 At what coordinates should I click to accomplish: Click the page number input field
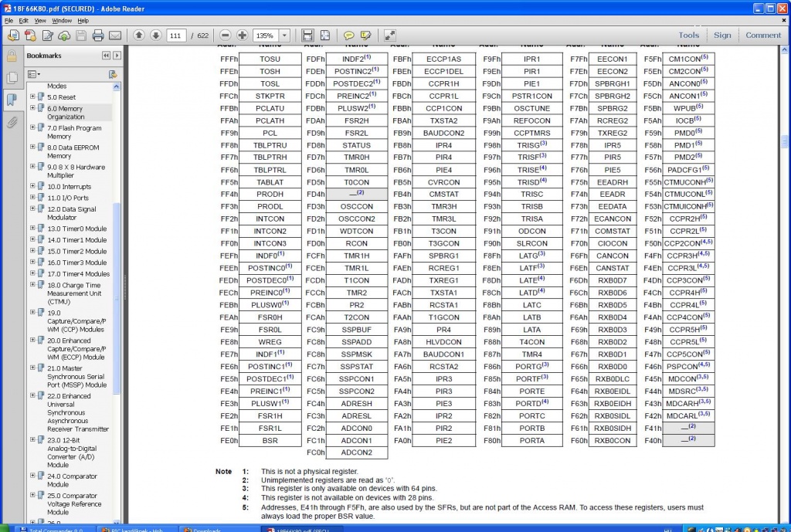tap(175, 36)
